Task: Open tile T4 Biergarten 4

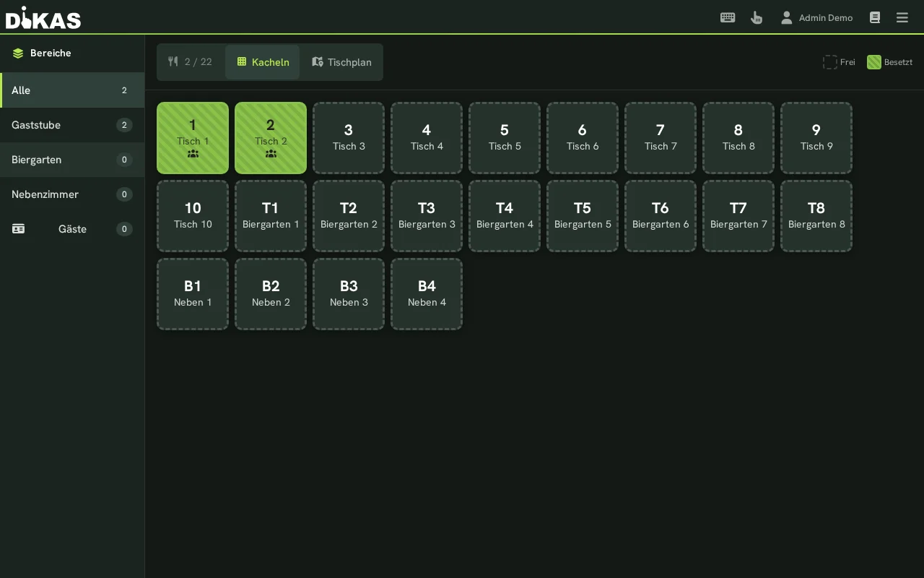Action: (505, 216)
